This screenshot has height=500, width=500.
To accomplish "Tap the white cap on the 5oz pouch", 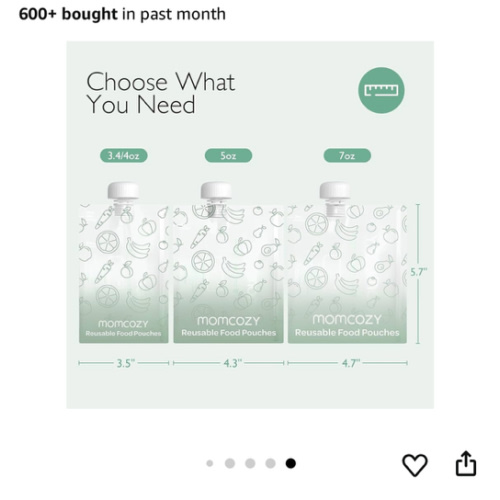I will [216, 191].
